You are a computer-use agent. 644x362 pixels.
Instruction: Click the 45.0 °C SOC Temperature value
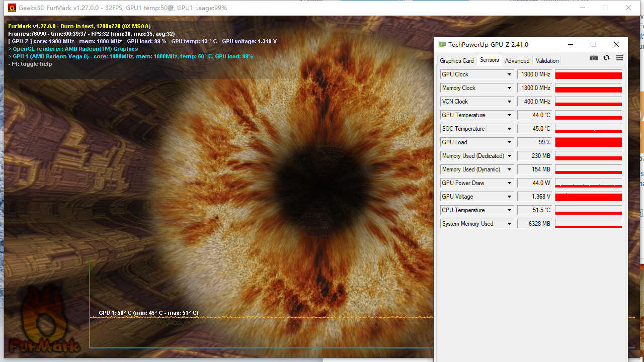pyautogui.click(x=534, y=129)
